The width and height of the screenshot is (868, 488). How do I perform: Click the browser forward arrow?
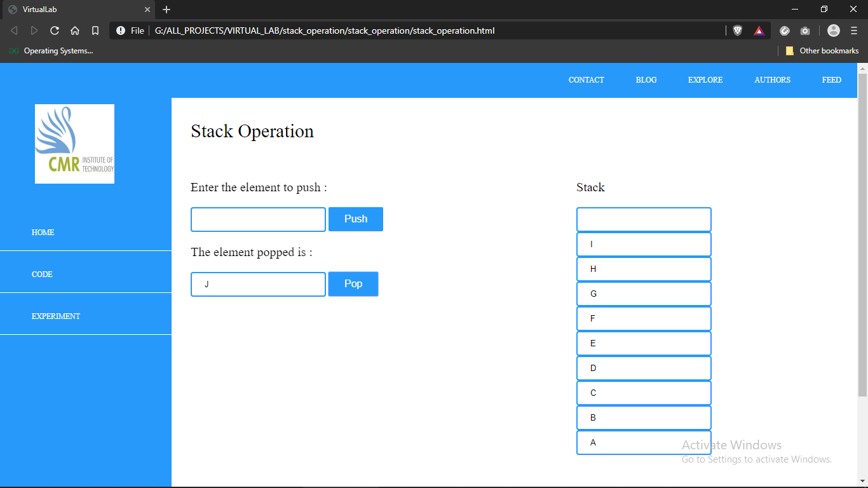(x=34, y=30)
